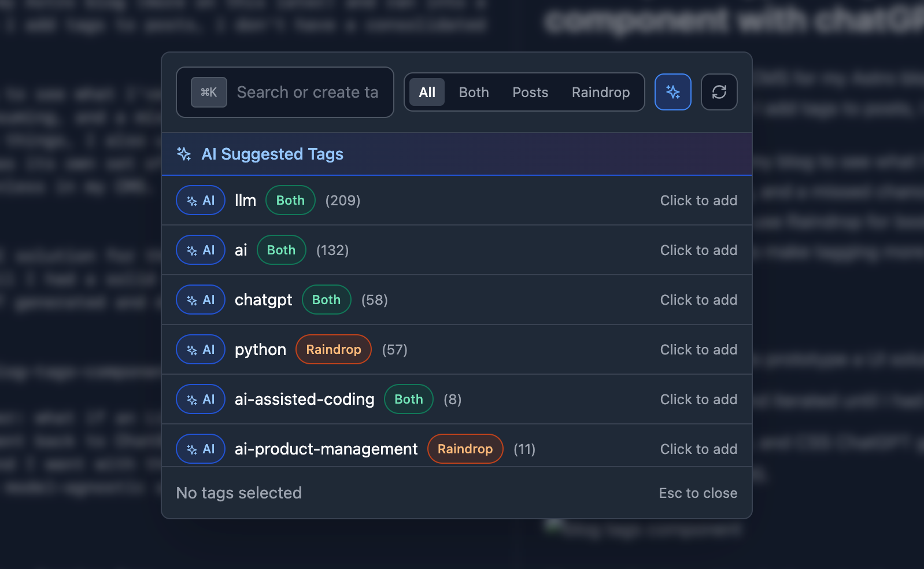Click the AI badge on ai row
The width and height of the screenshot is (924, 569).
pos(201,250)
